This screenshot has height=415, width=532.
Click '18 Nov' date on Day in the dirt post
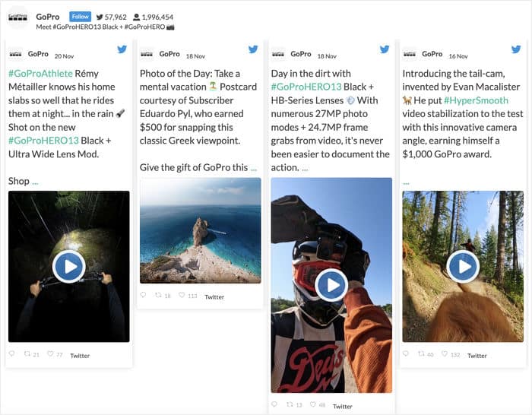coord(327,56)
